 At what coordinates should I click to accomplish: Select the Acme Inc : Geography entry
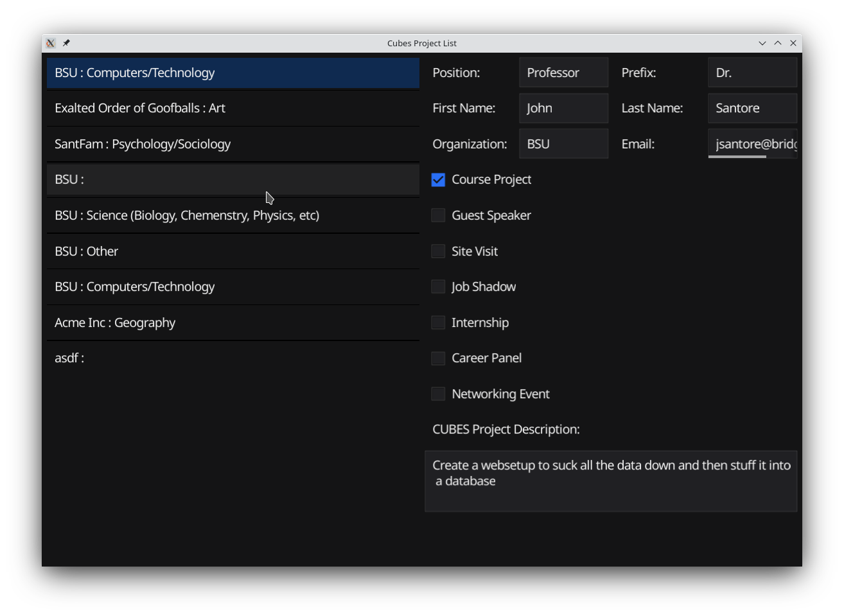coord(233,322)
